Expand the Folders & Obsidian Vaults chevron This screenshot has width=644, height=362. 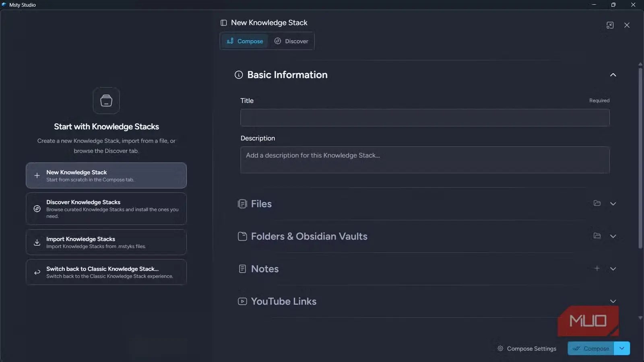(613, 237)
